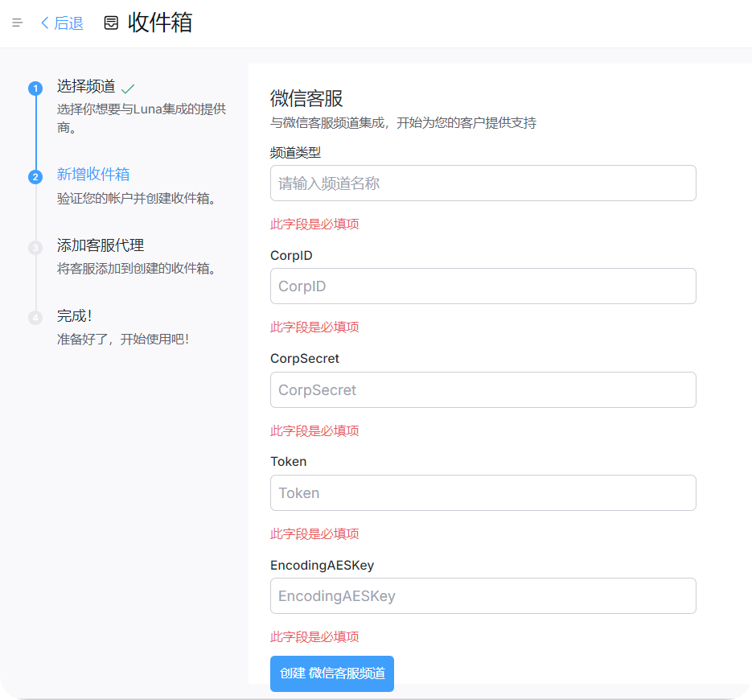Click the CorpID field label

pyautogui.click(x=291, y=255)
